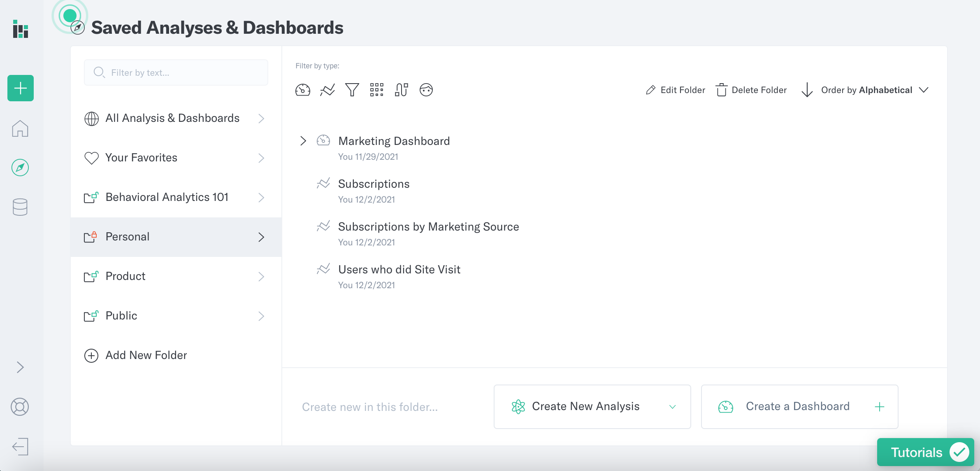Open the Subscriptions analysis
980x471 pixels.
[374, 184]
